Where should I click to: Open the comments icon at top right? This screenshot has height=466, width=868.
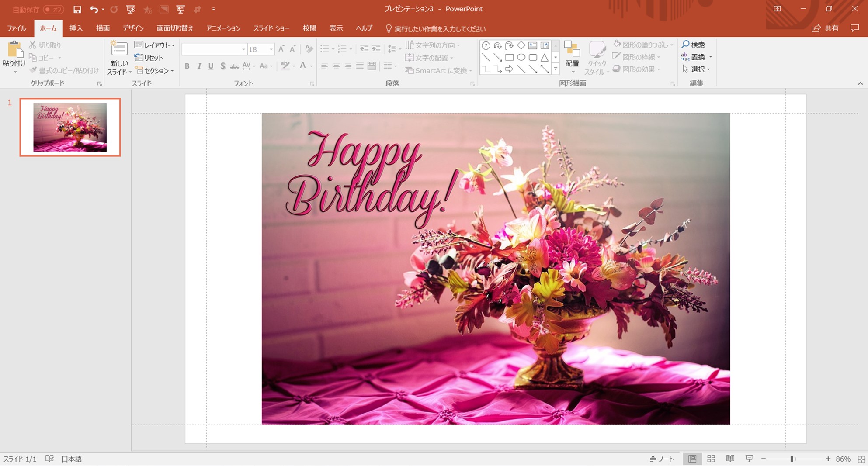point(855,28)
